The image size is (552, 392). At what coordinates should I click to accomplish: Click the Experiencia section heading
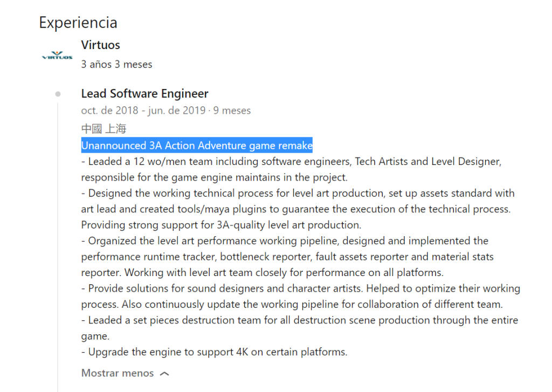pos(78,23)
